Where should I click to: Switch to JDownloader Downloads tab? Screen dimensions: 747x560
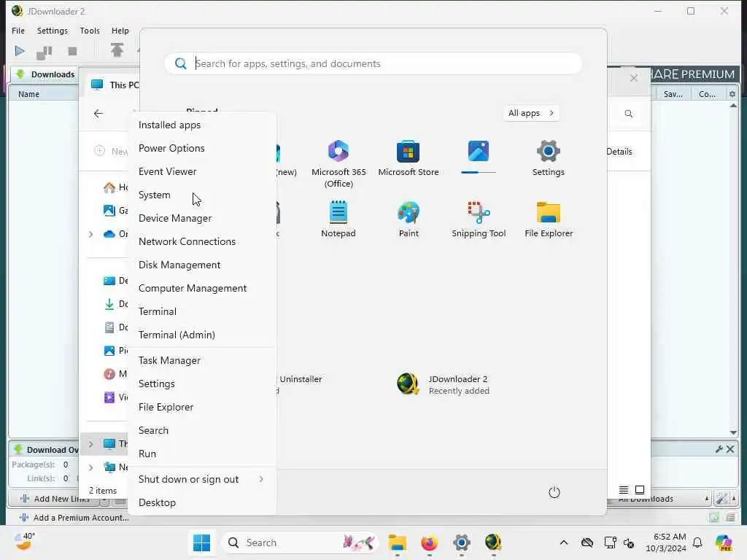[45, 74]
